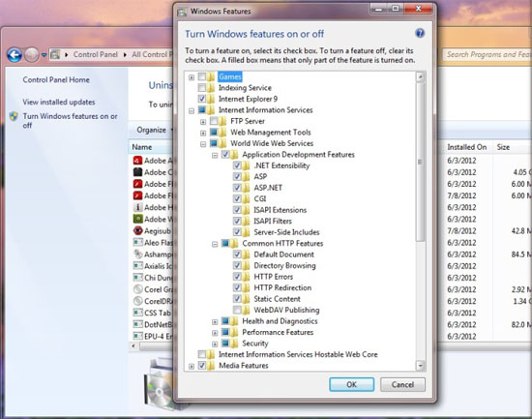Enable the Games checkbox
Viewport: 532px width, 419px height.
202,76
